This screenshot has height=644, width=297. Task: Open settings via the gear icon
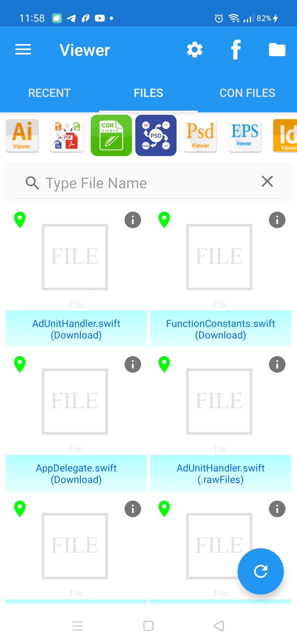pos(195,50)
